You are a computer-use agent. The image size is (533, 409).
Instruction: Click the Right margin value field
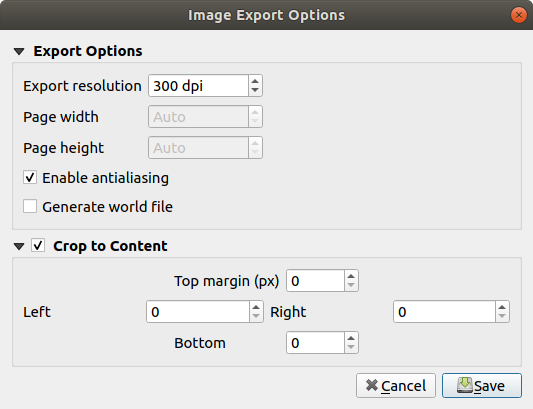click(444, 312)
